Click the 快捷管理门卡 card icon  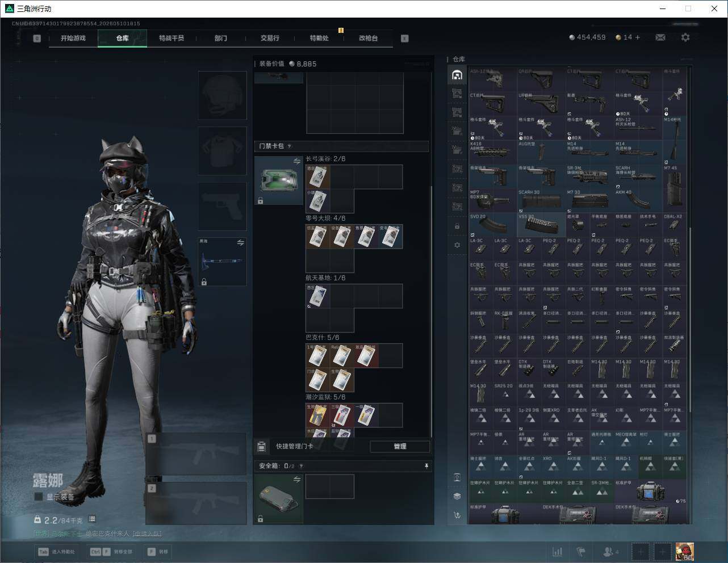pos(262,447)
